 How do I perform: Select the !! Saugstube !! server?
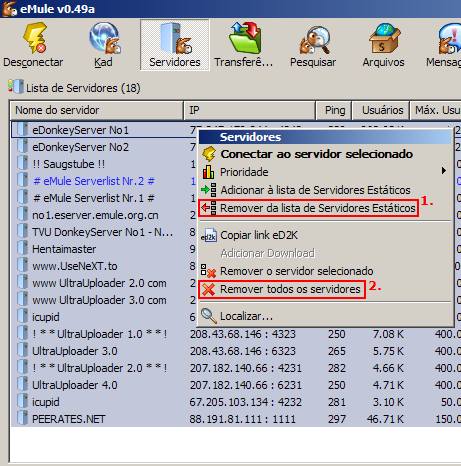(x=104, y=164)
